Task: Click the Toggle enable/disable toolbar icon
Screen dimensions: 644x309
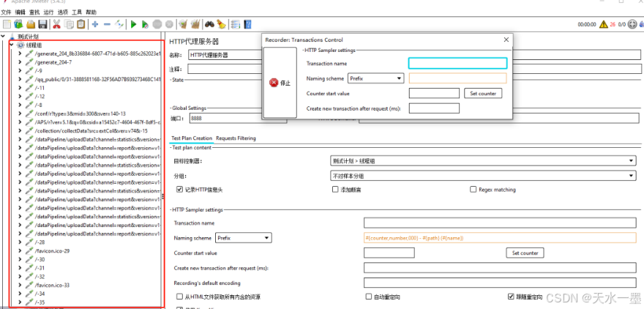Action: [119, 24]
